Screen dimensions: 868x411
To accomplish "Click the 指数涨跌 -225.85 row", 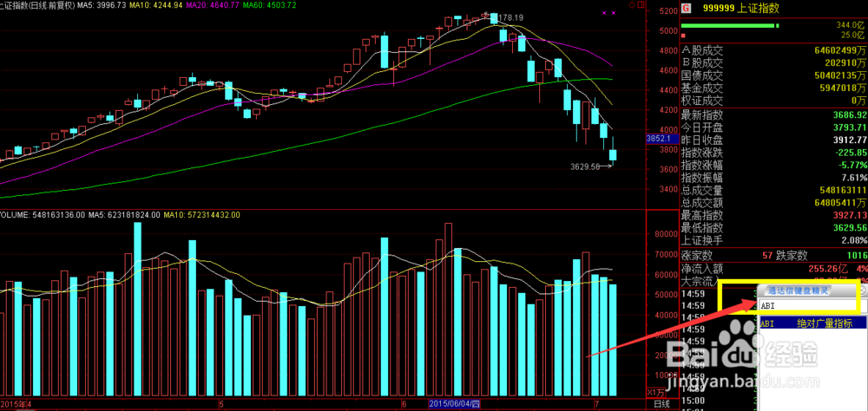I will click(x=774, y=153).
